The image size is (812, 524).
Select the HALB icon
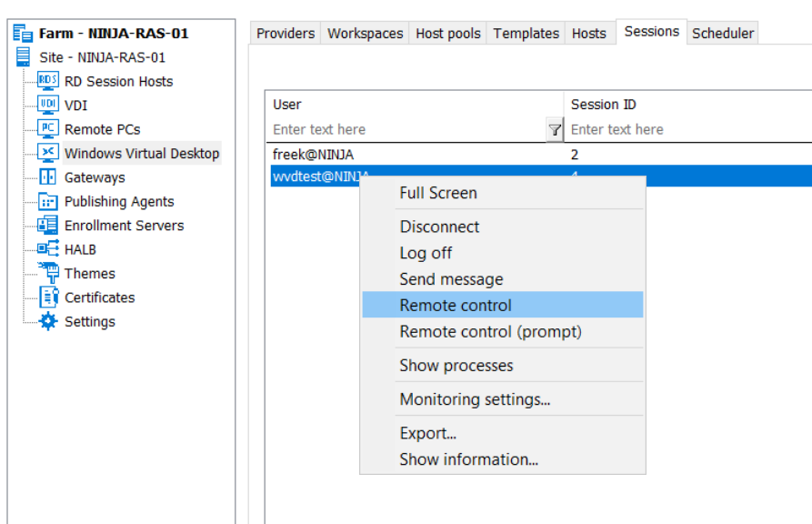(48, 249)
